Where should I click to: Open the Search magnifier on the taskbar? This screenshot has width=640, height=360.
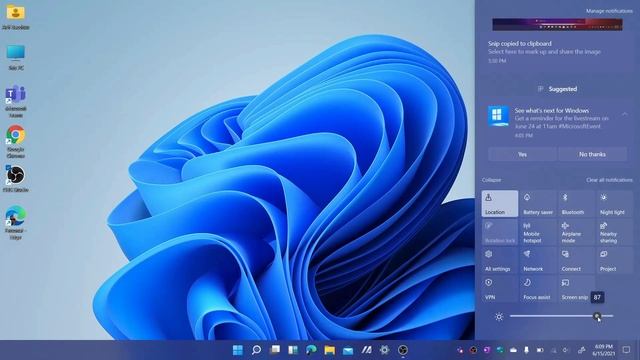pos(256,350)
